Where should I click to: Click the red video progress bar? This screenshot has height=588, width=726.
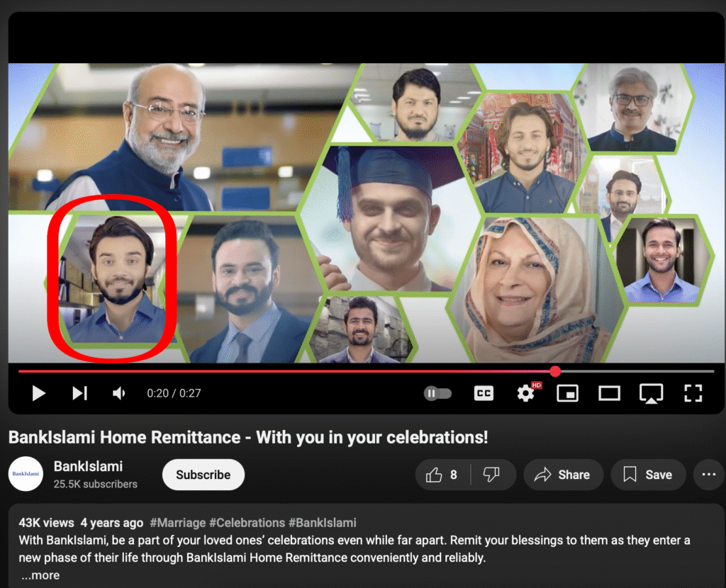click(284, 371)
